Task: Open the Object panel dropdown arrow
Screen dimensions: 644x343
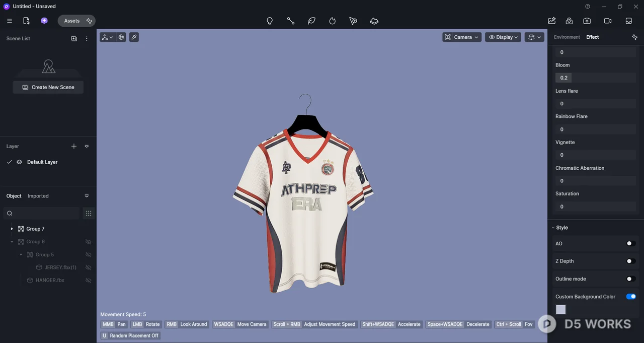Action: tap(87, 196)
